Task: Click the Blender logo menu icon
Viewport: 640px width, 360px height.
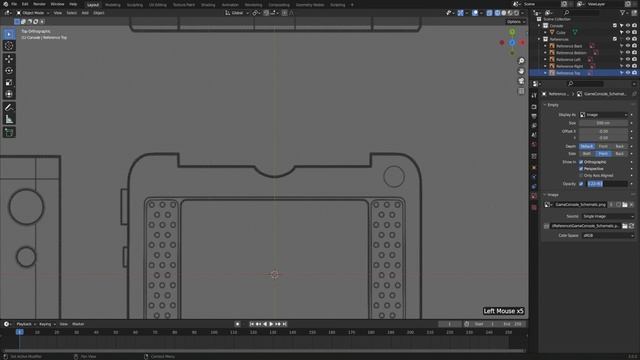Action: pos(6,4)
